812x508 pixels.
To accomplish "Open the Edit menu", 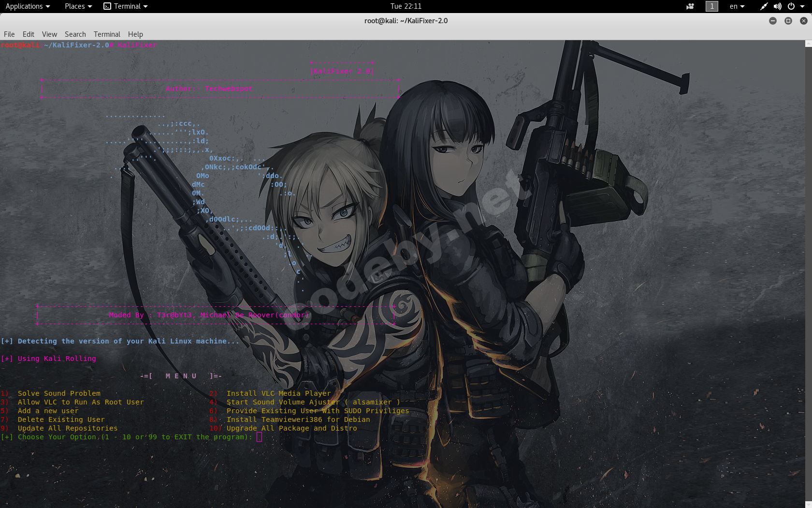I will point(29,34).
